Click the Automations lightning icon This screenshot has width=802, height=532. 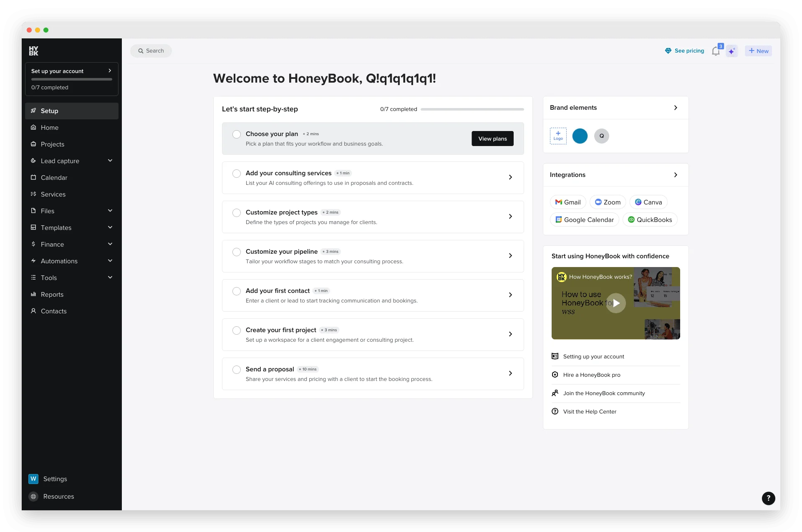point(33,261)
